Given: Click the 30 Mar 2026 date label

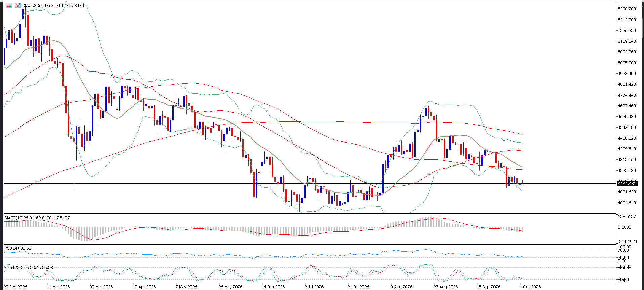Looking at the screenshot, I should tap(101, 287).
